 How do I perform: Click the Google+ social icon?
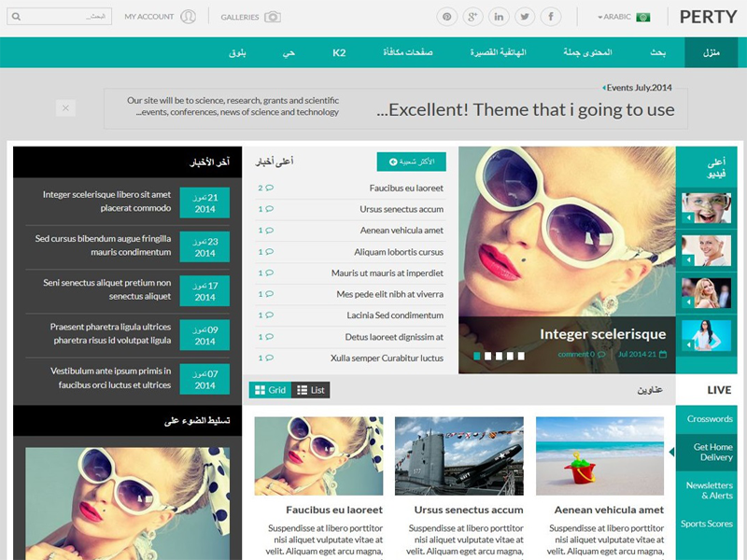click(x=472, y=16)
